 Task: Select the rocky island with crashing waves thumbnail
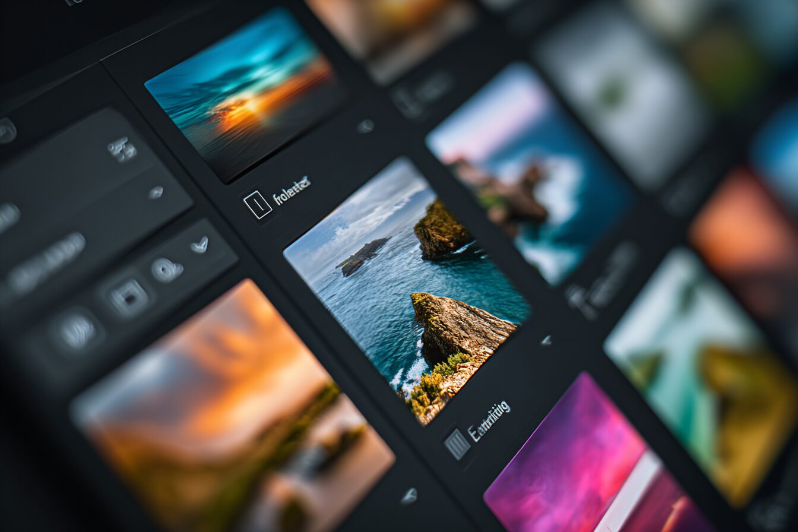[x=530, y=173]
